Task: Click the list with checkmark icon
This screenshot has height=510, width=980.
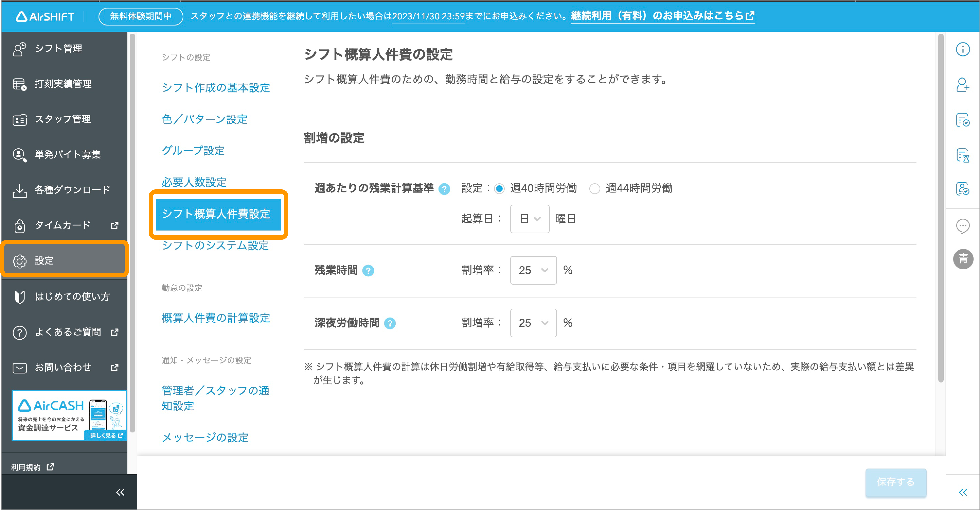Action: [963, 120]
